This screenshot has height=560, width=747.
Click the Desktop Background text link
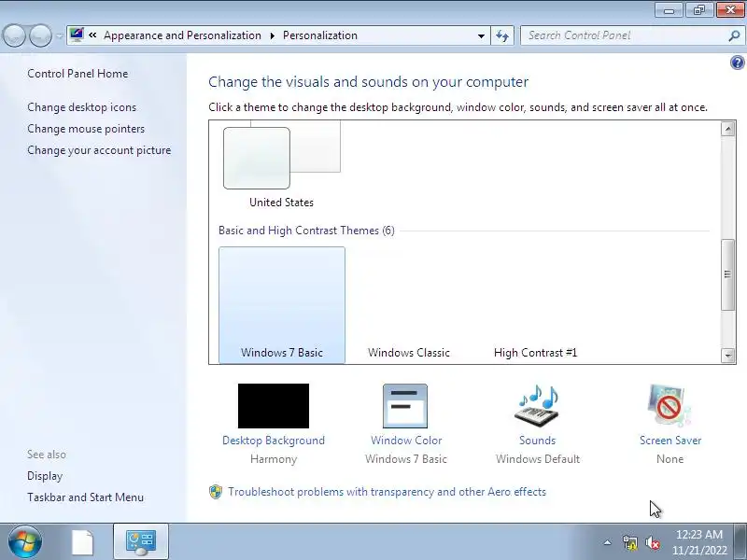274,441
